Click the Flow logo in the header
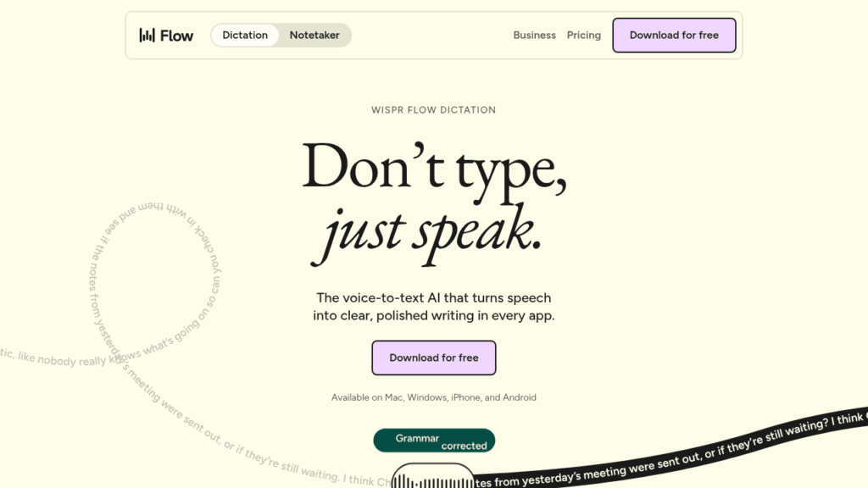 tap(166, 36)
